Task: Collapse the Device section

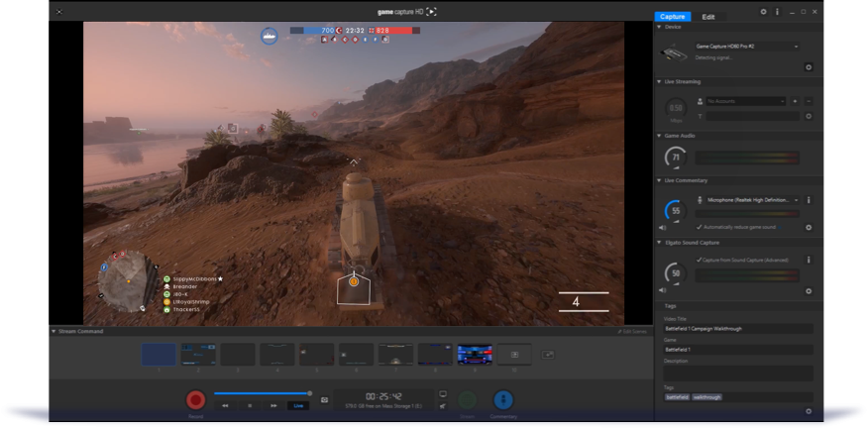Action: click(659, 27)
